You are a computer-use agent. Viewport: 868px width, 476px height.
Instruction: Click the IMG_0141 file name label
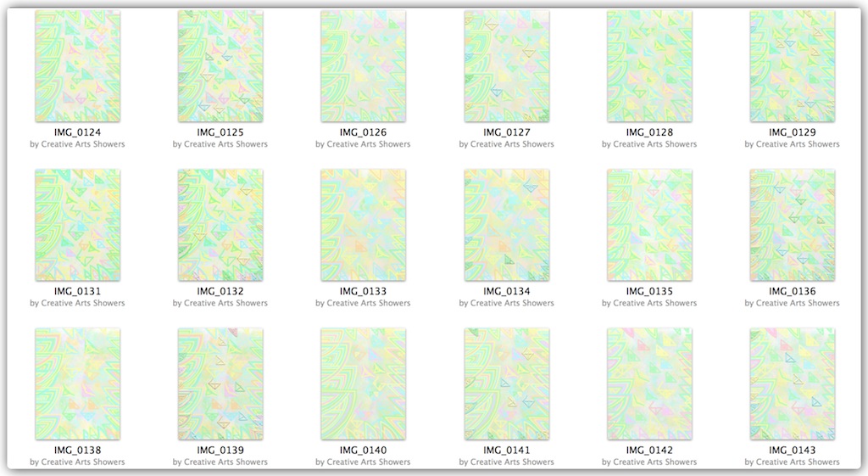point(507,451)
